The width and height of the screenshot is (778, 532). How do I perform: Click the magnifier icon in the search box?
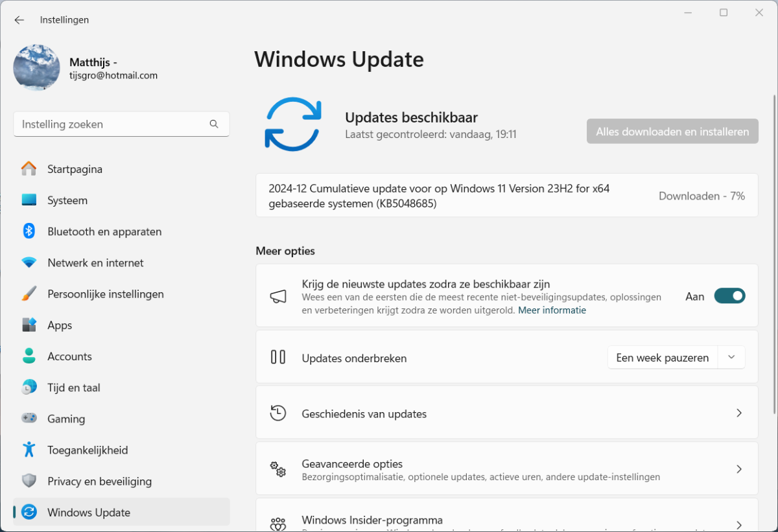214,124
